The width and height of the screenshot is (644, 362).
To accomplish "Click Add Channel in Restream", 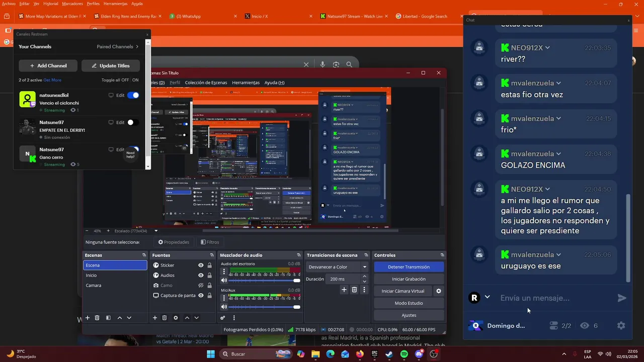I will [48, 66].
